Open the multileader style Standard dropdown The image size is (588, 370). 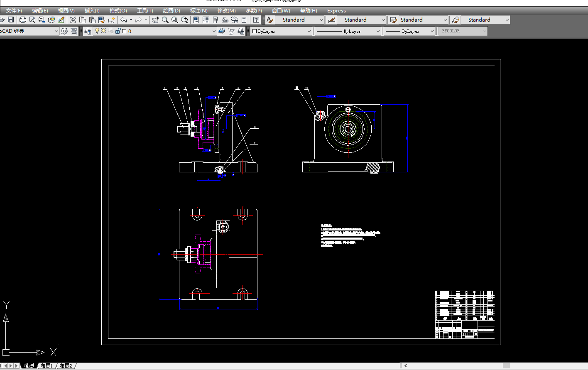485,20
